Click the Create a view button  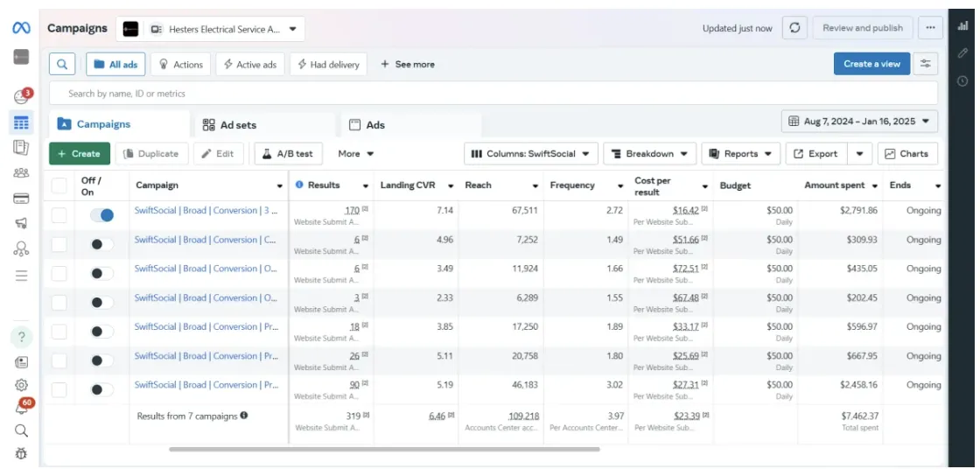click(871, 64)
